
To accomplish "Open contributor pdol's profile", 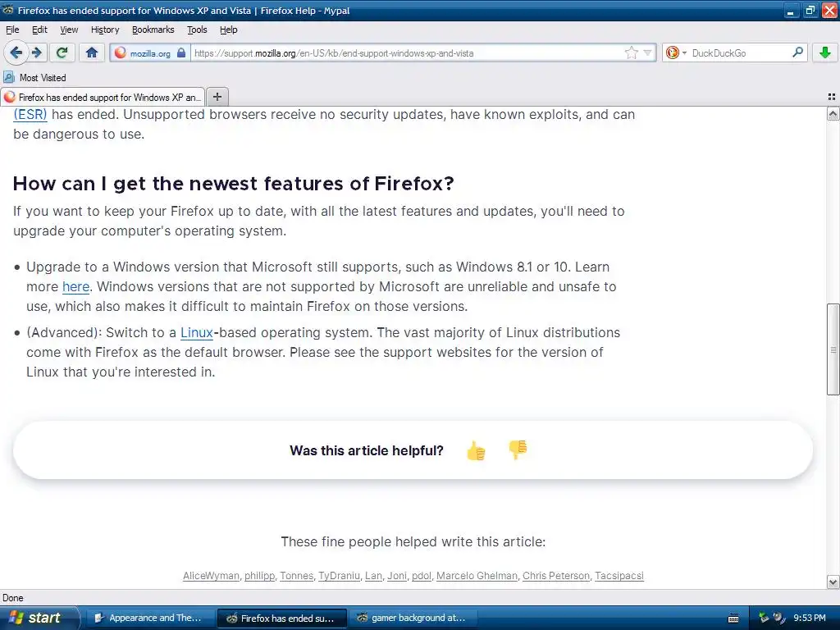I will 422,576.
